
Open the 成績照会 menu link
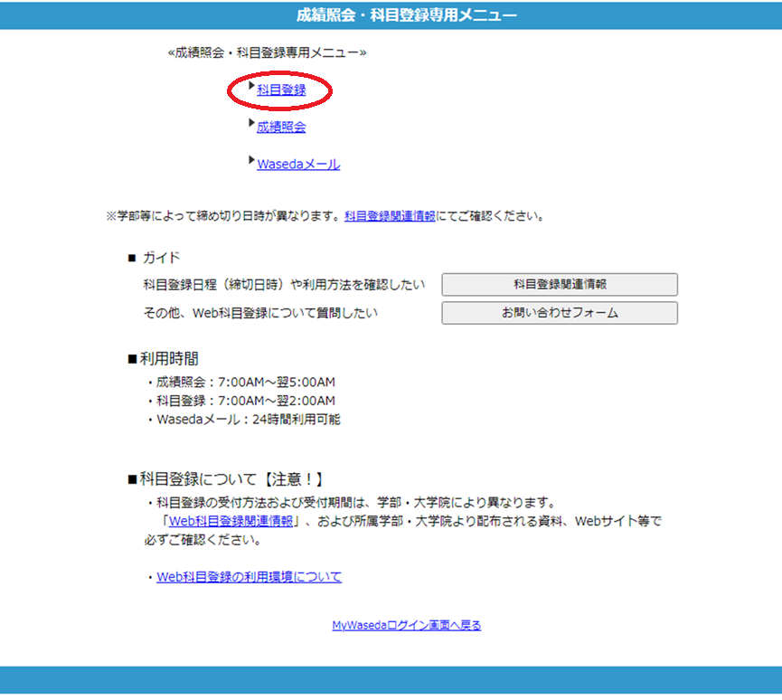pos(281,128)
